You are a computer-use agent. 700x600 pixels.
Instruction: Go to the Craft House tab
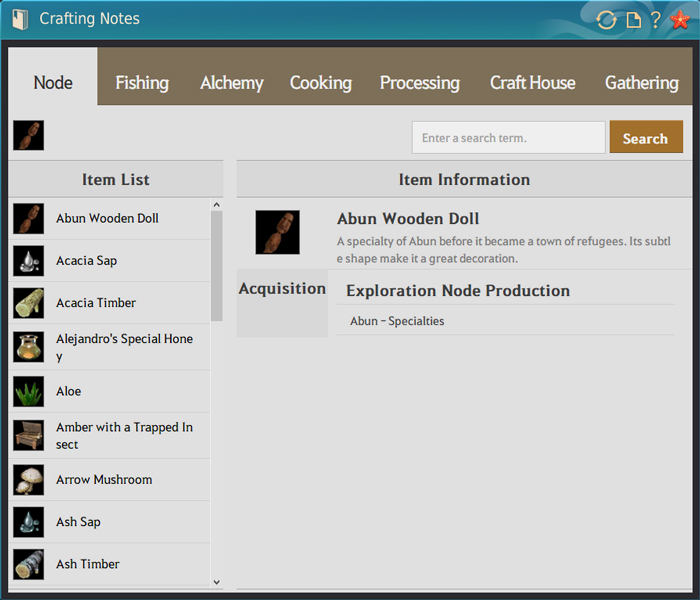click(x=532, y=83)
